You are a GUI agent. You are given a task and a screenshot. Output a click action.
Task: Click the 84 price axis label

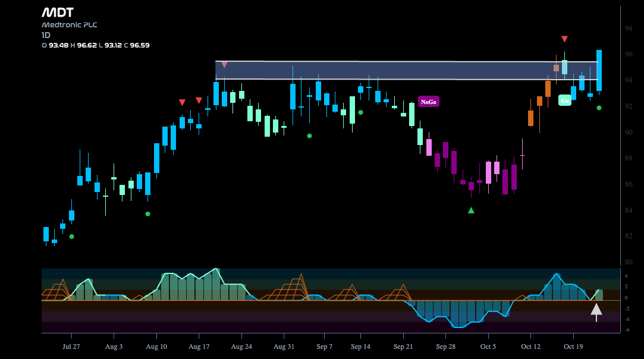coord(629,210)
